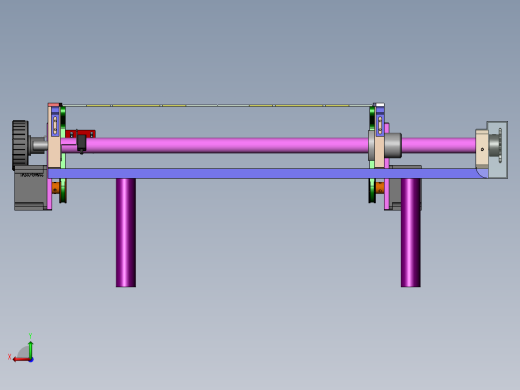This screenshot has height=390, width=520.
Task: Pick the beige bearing block at the right end
Action: 482,148
